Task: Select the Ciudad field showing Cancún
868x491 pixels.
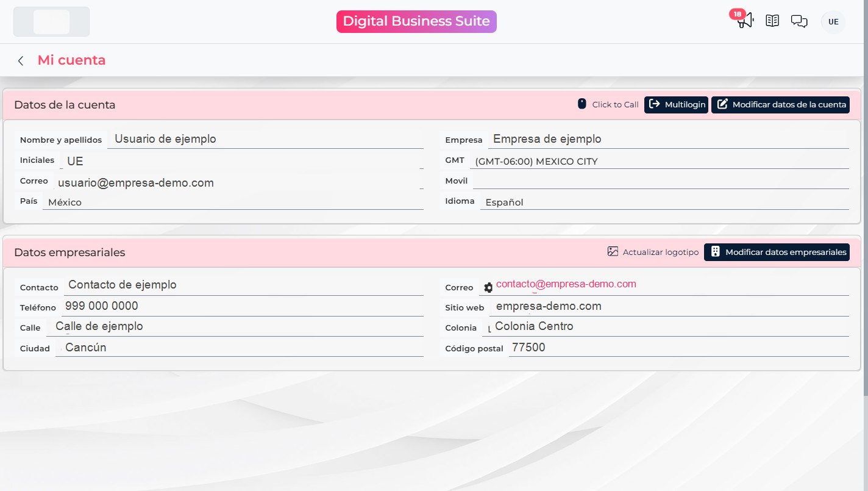Action: point(240,348)
